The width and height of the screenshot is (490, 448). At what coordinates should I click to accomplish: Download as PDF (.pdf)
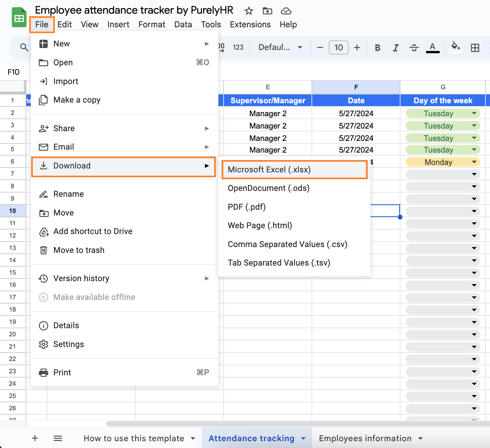[x=294, y=207]
